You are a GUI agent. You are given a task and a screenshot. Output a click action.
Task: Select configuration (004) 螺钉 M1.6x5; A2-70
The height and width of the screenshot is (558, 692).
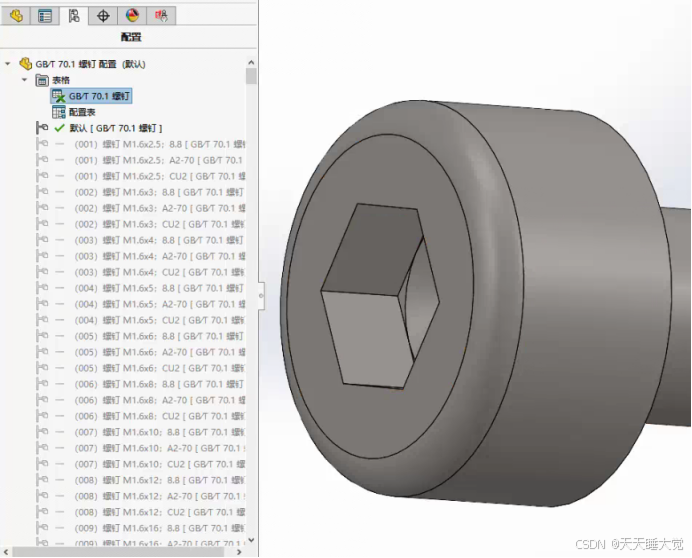tap(160, 304)
